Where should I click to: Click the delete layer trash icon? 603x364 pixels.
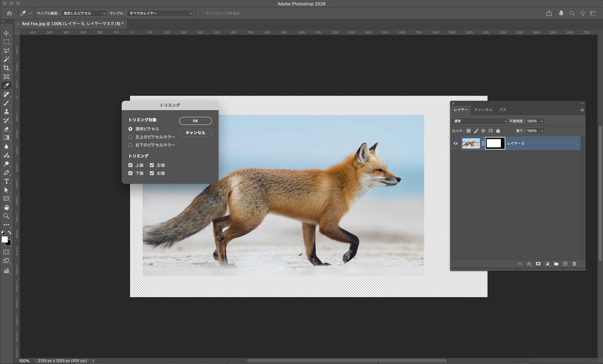pos(574,264)
